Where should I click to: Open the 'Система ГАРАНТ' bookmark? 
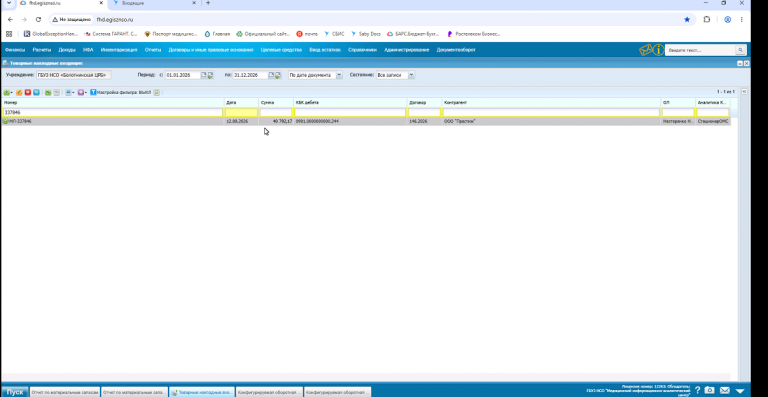point(111,34)
